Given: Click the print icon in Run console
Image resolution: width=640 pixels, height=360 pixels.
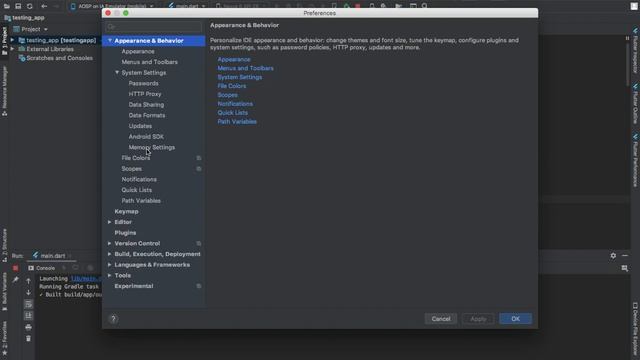Looking at the screenshot, I should pos(28,327).
